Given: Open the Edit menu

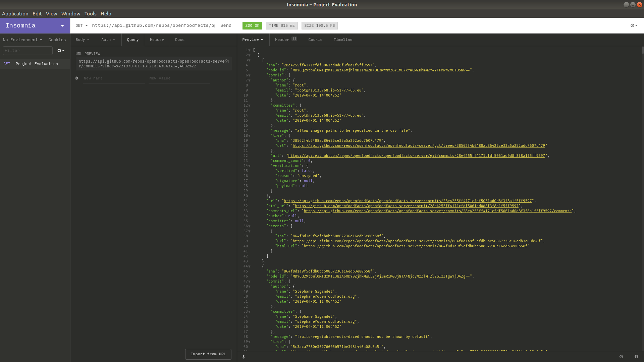Looking at the screenshot, I should click(37, 14).
